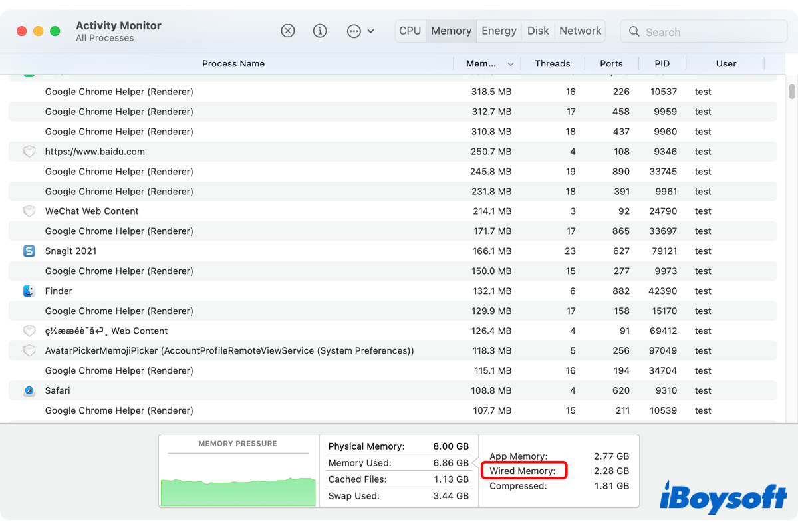Switch to the CPU tab
Screen dimensions: 798x532
click(410, 31)
